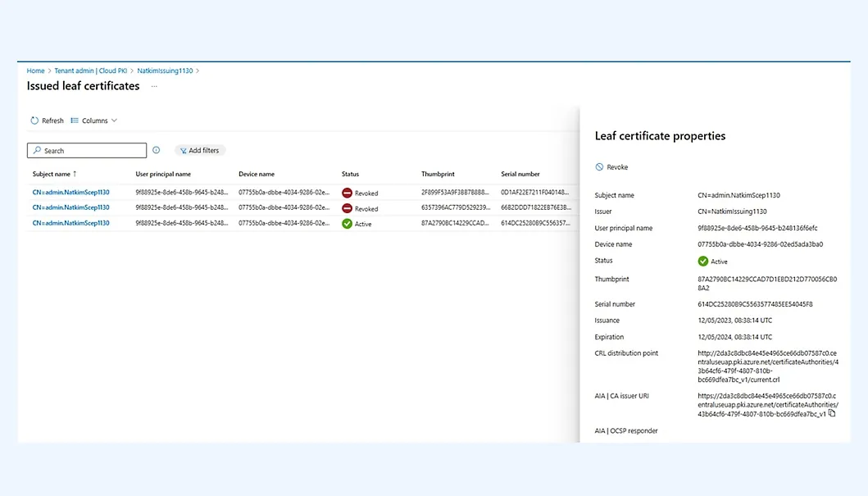Screen dimensions: 868x496
Task: Click the Revoked icon in first row
Action: point(347,193)
